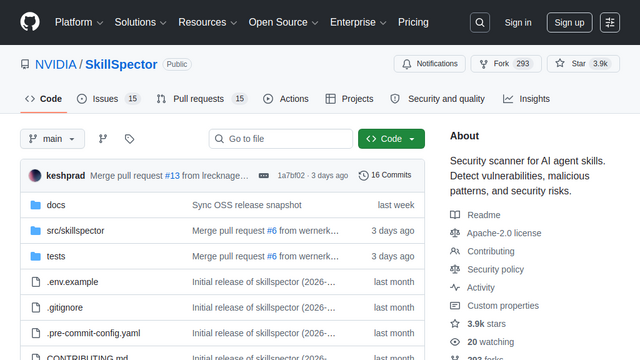Expand the Enterprise menu
Image resolution: width=640 pixels, height=360 pixels.
pyautogui.click(x=358, y=22)
